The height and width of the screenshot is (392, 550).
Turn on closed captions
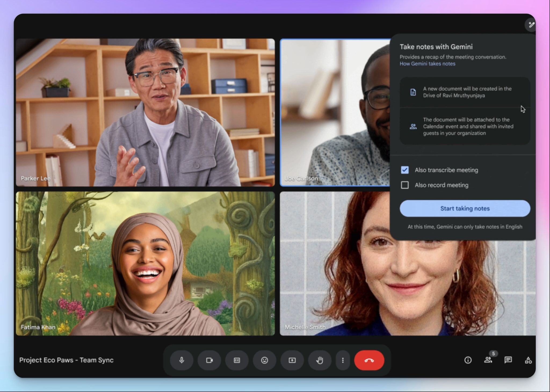point(237,360)
